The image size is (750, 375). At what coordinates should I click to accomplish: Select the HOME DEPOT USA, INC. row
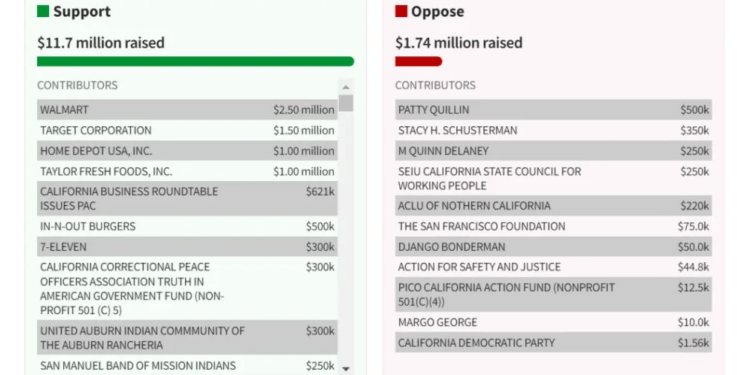188,151
